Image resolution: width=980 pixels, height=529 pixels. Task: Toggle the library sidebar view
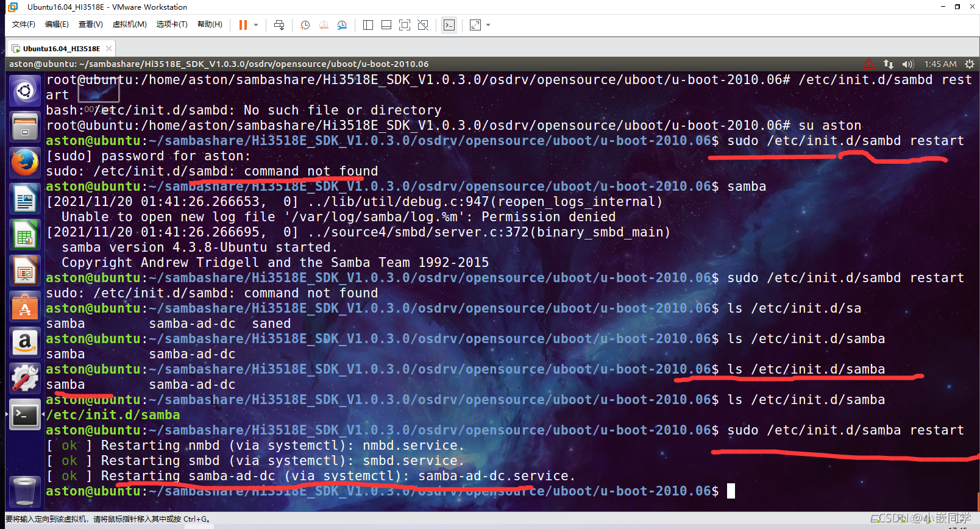pyautogui.click(x=368, y=25)
